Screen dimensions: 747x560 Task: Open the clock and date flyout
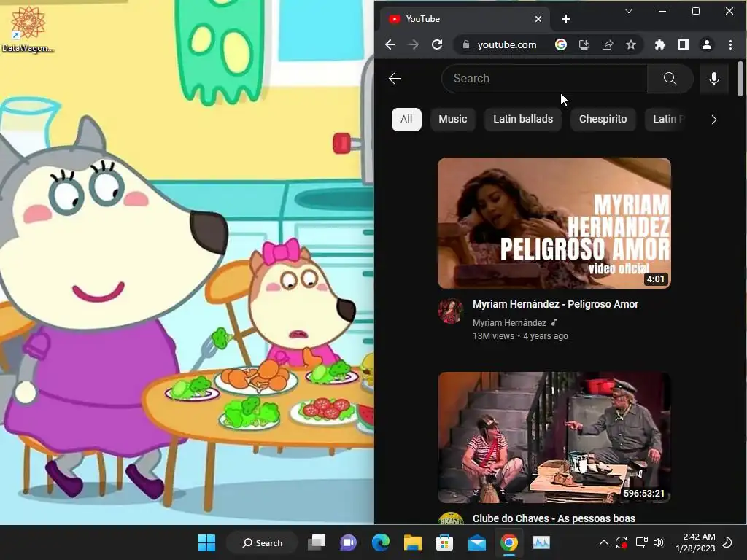[x=695, y=542]
